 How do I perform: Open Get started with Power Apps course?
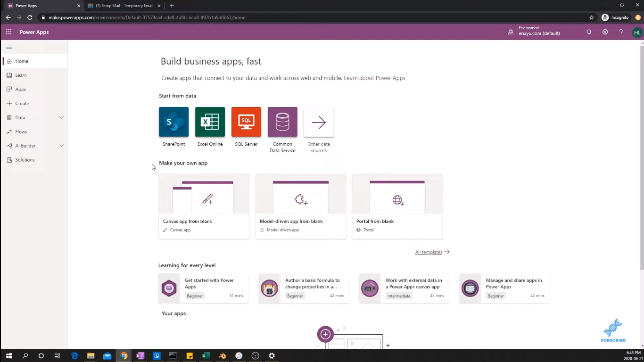coord(203,288)
